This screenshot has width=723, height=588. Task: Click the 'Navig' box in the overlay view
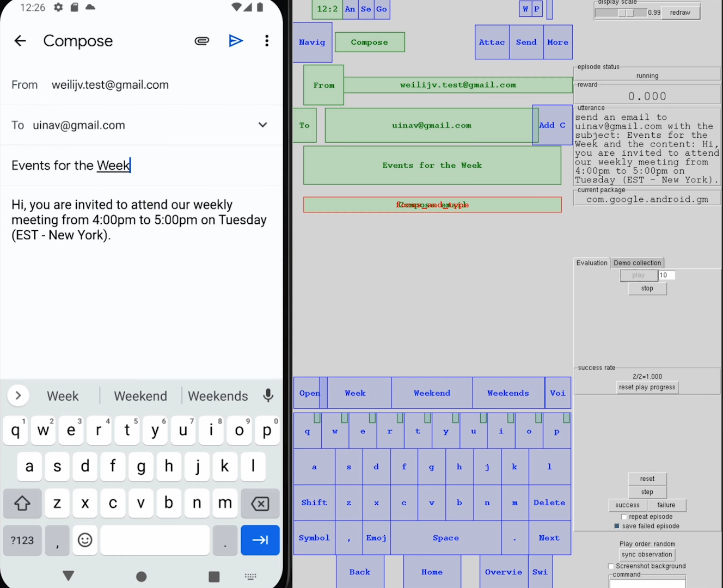coord(312,42)
